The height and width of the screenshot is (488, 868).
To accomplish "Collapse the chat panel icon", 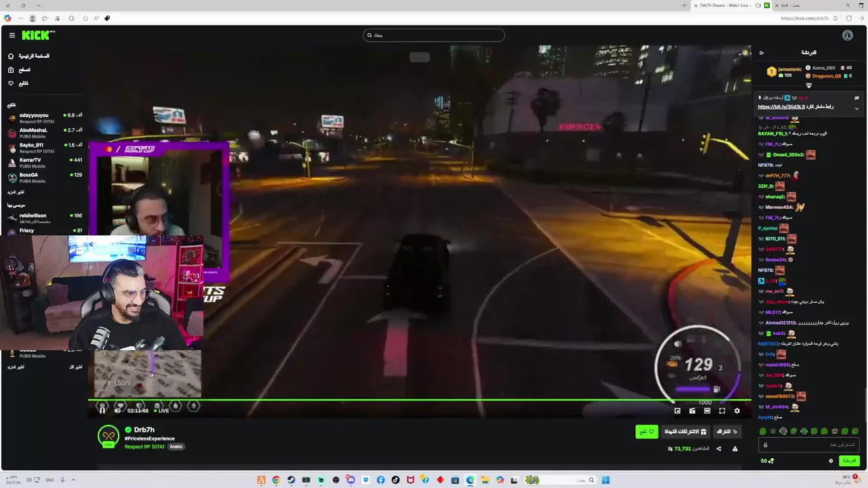I will pos(762,53).
